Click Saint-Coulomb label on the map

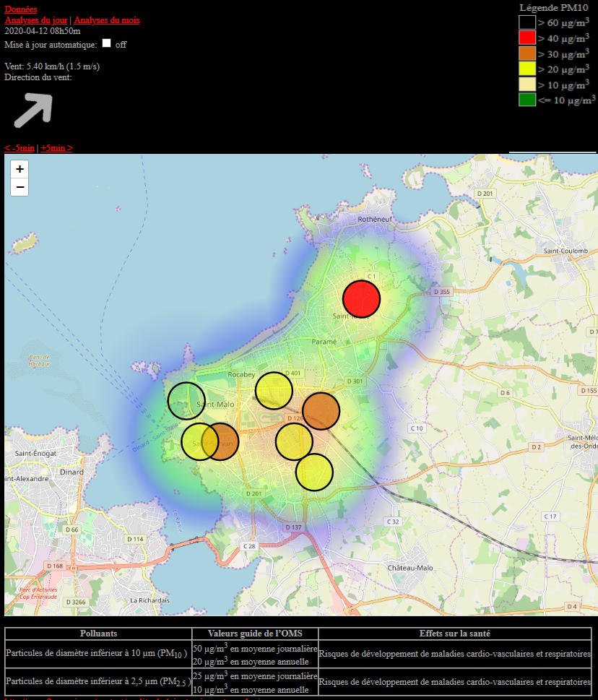(565, 251)
